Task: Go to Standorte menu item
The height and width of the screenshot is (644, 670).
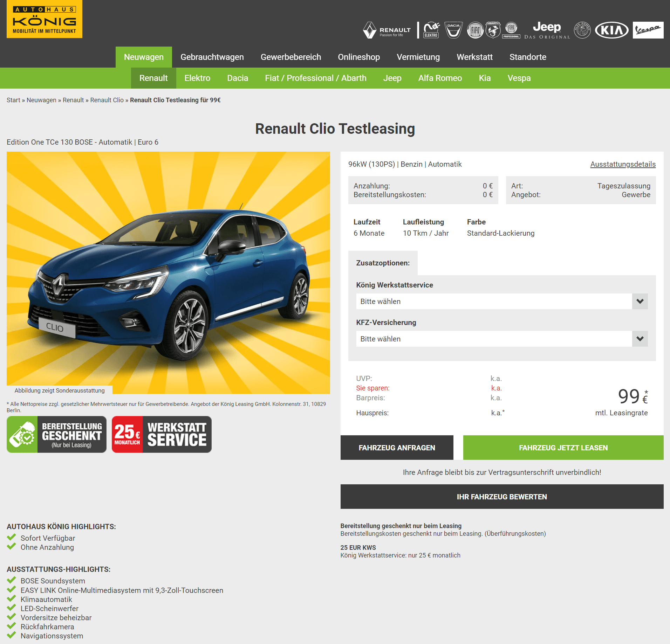Action: tap(528, 57)
